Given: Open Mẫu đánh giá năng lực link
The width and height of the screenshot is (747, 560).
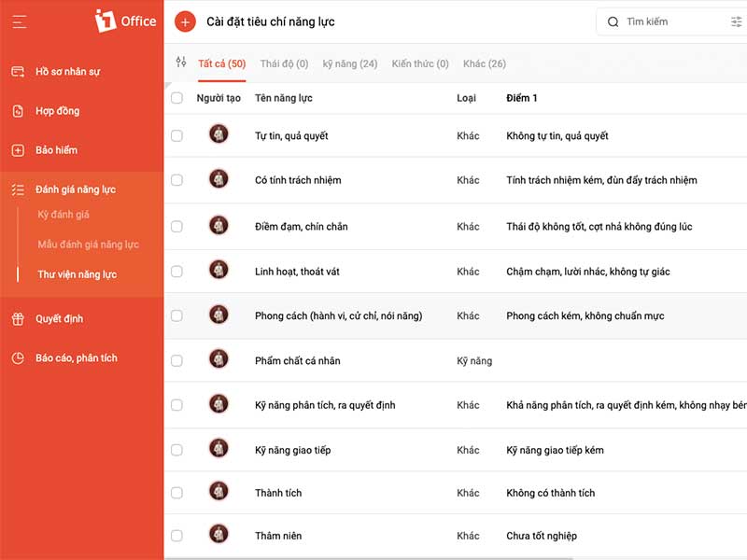Looking at the screenshot, I should pyautogui.click(x=89, y=245).
